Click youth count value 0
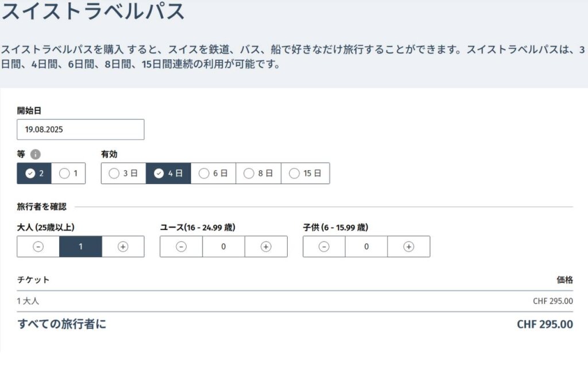 (x=223, y=247)
